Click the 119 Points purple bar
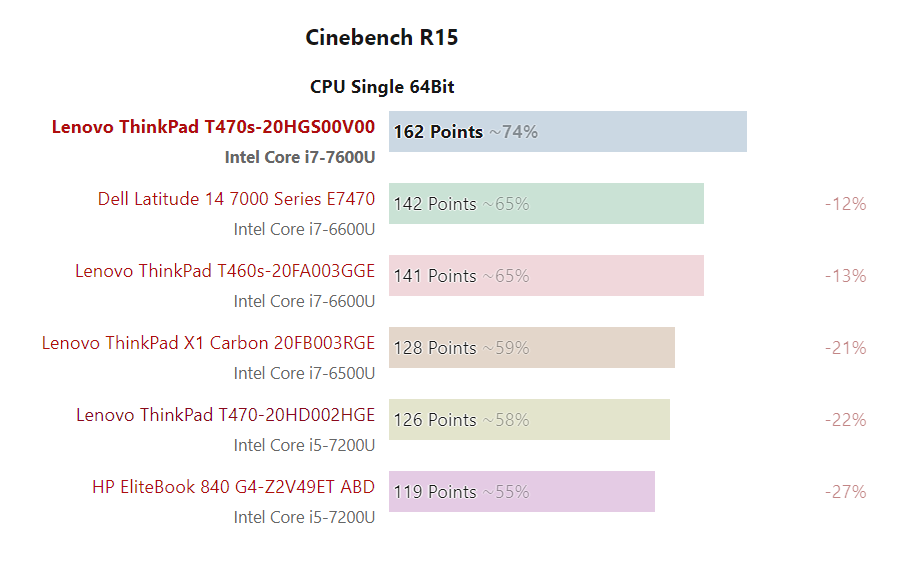The height and width of the screenshot is (569, 919). [x=522, y=492]
